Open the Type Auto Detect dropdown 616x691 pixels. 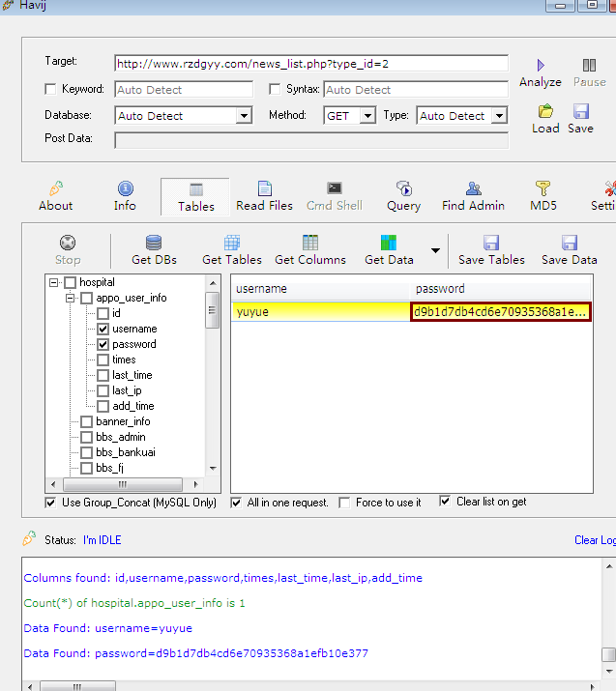[499, 116]
